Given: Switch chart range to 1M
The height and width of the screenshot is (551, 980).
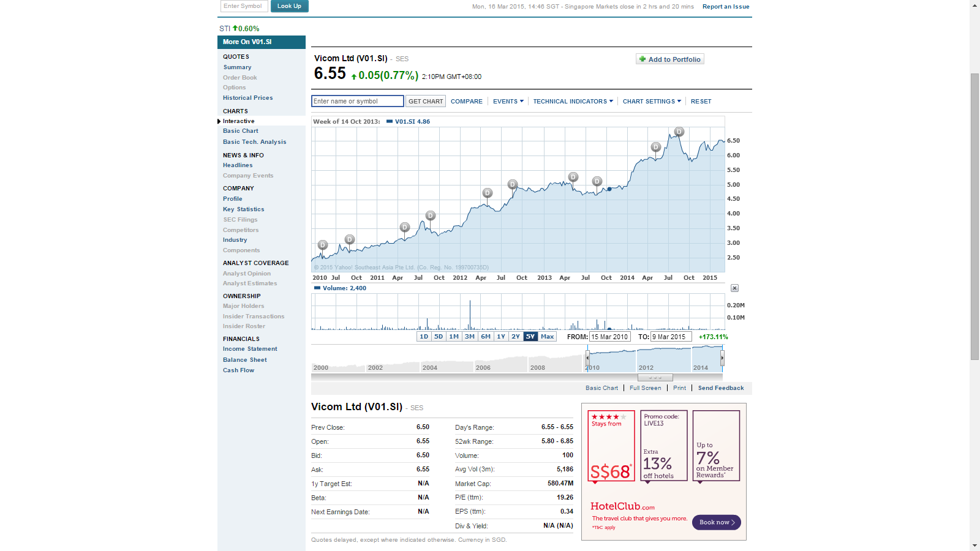Looking at the screenshot, I should coord(454,337).
